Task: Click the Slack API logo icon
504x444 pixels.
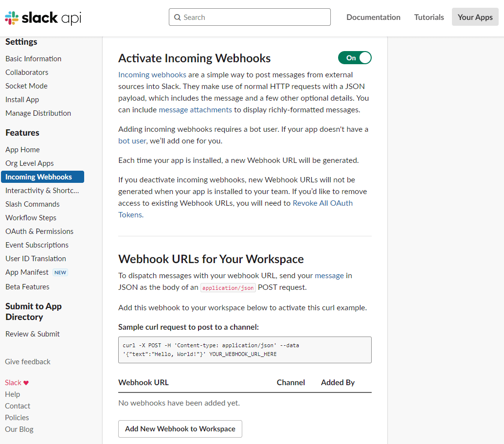Action: (x=12, y=18)
